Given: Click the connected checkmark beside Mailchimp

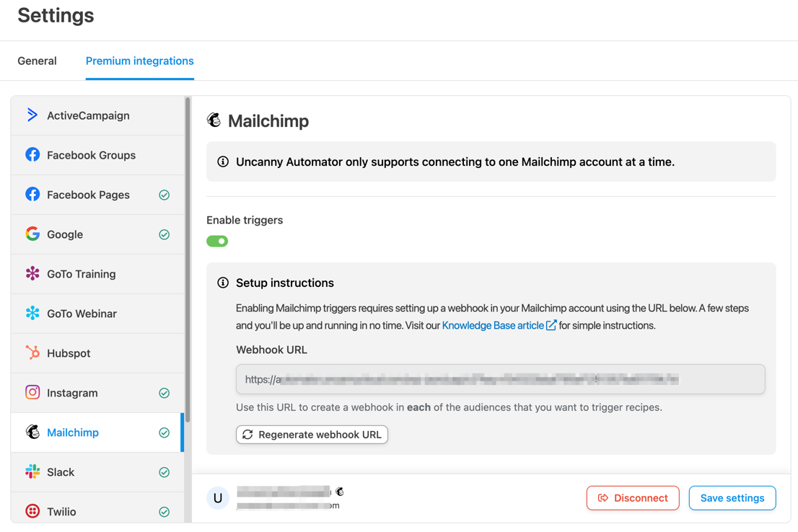Looking at the screenshot, I should click(164, 433).
